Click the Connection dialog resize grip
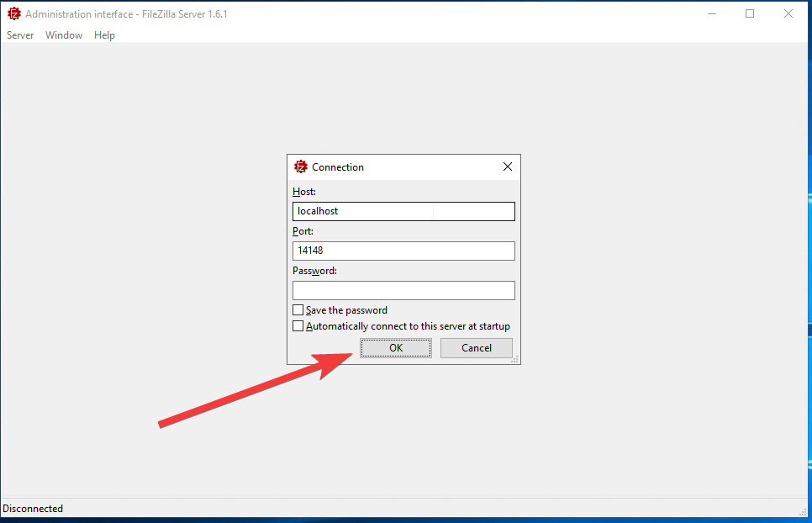Viewport: 812px width, 523px height. click(514, 359)
